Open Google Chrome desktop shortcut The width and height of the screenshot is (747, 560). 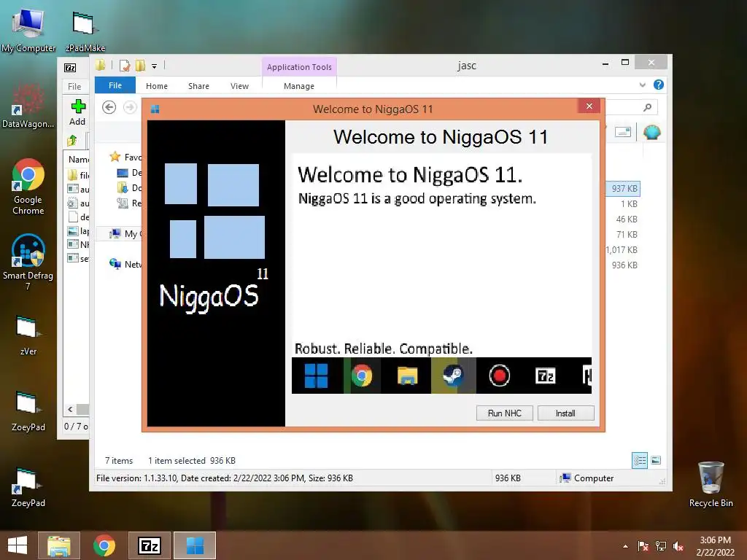(28, 186)
